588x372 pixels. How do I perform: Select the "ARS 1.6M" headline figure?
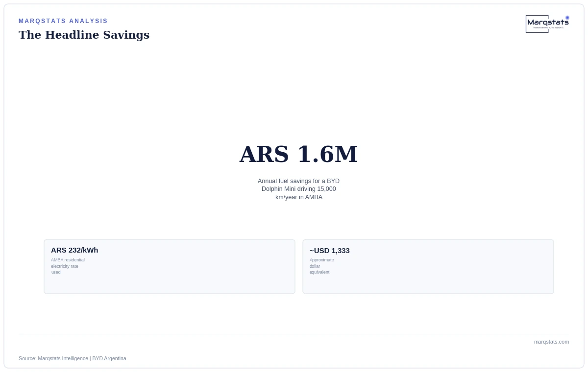pyautogui.click(x=298, y=154)
